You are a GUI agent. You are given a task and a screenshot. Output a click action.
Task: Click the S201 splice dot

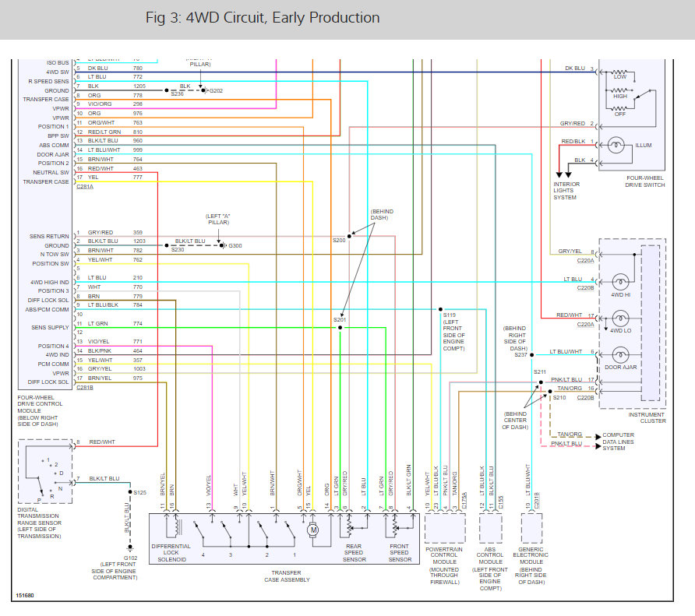(x=340, y=328)
